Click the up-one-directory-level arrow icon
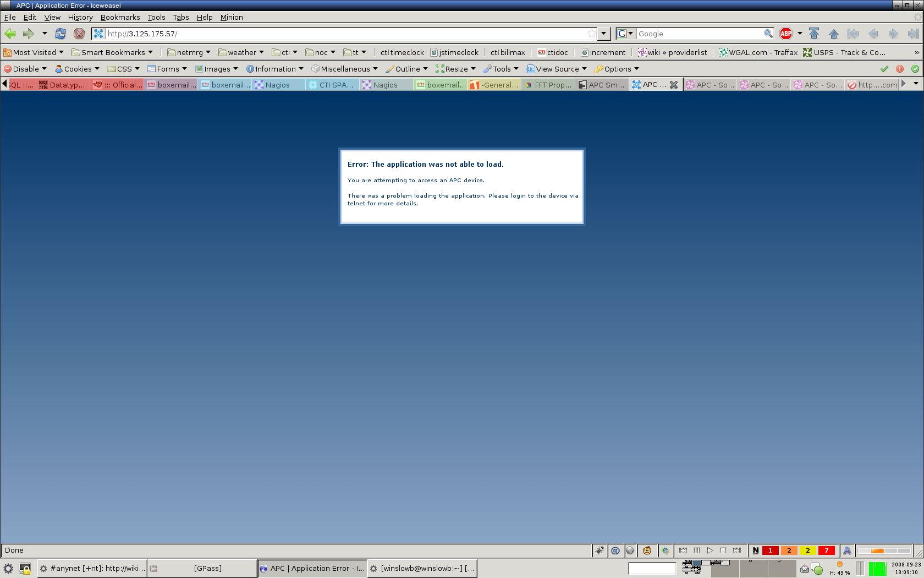The image size is (924, 578). tap(834, 34)
